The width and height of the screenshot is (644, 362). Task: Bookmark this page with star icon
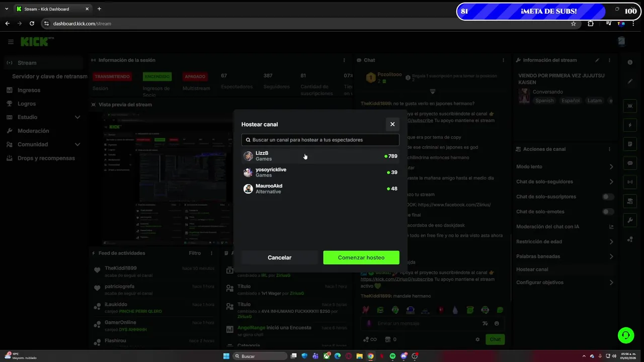[574, 23]
